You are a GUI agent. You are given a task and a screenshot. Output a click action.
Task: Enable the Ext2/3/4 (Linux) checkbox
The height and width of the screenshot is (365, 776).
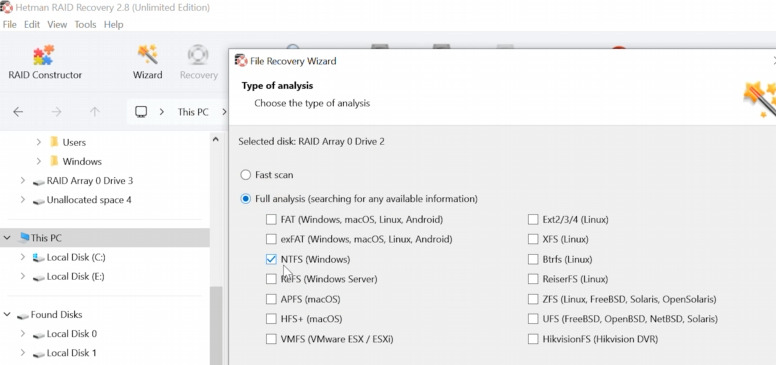click(533, 219)
